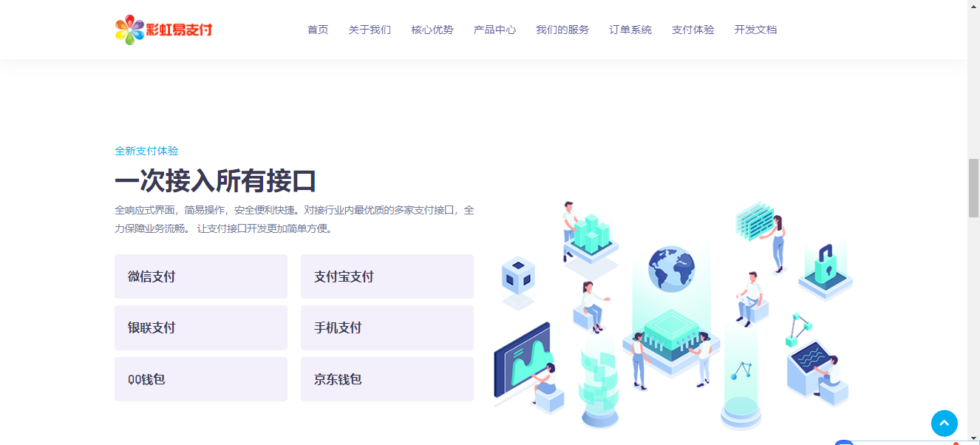Open 订单系统 from the navbar
This screenshot has width=980, height=445.
630,30
